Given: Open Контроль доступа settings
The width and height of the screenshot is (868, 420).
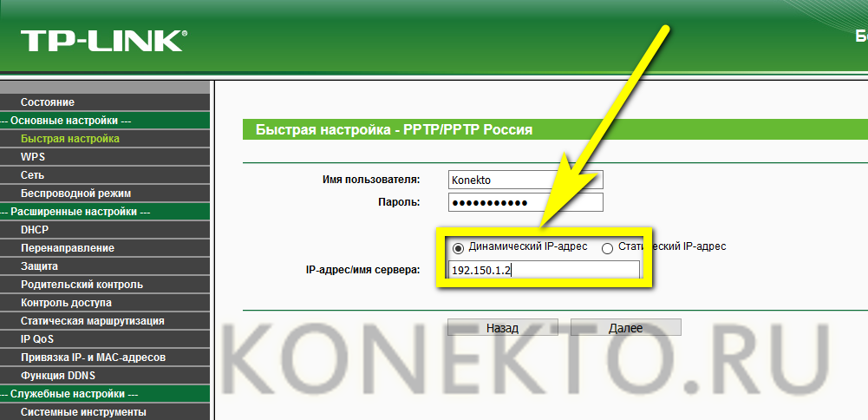Looking at the screenshot, I should click(x=105, y=303).
